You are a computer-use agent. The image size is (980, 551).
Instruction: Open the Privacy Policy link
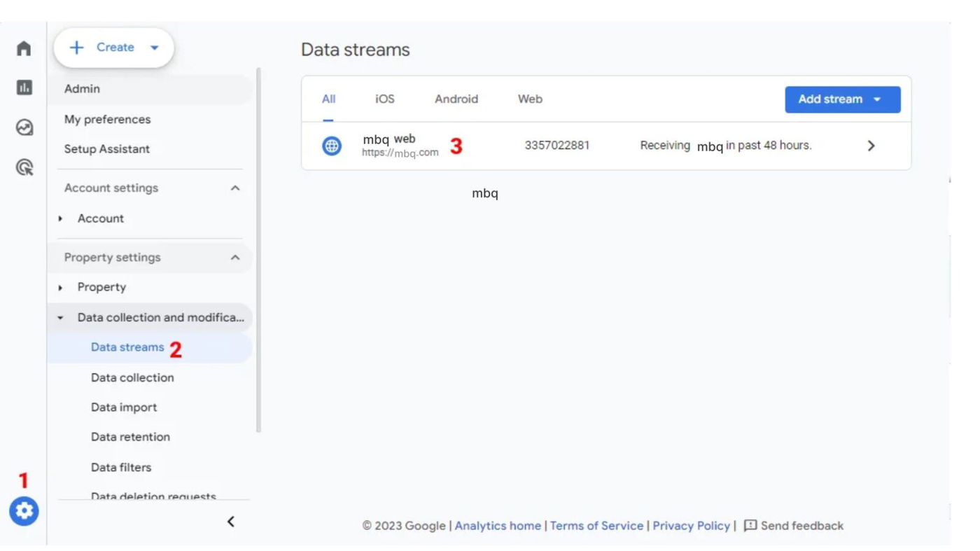tap(691, 526)
